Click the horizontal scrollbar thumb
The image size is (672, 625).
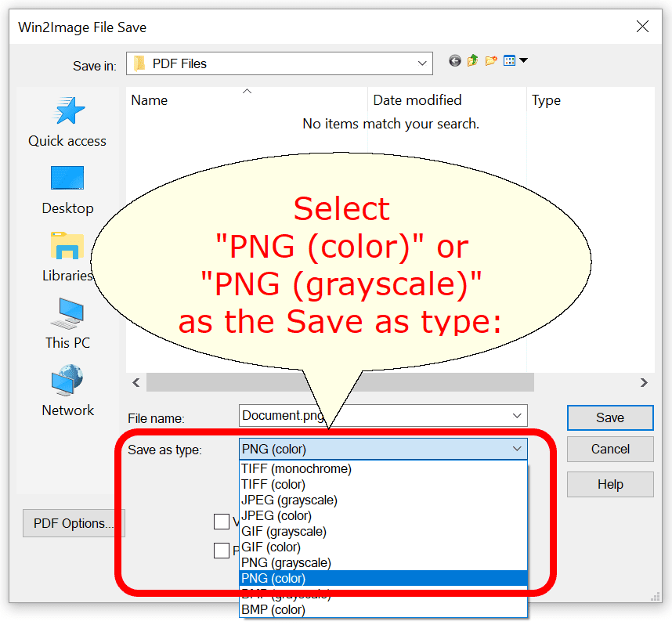tap(340, 382)
